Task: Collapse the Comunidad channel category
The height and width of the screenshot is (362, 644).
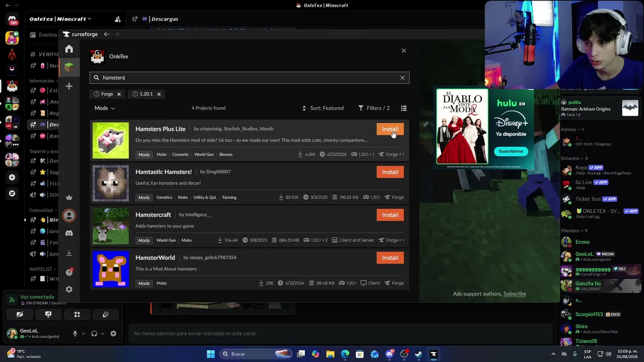Action: 43,210
